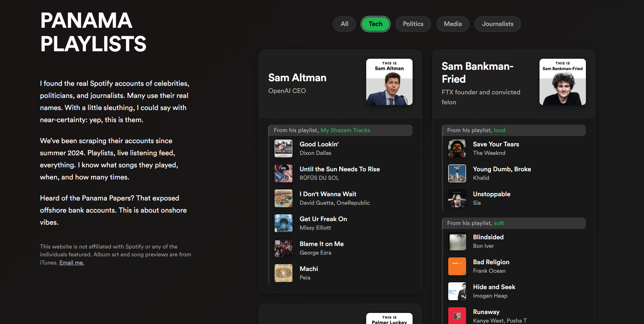
Task: Select the Bad Religion song title
Action: pyautogui.click(x=491, y=262)
